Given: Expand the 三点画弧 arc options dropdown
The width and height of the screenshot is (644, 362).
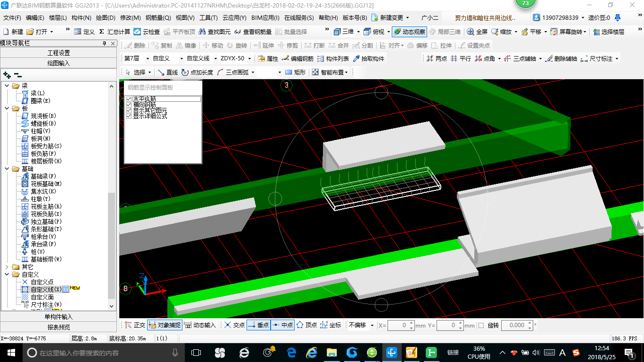Looking at the screenshot, I should coord(253,72).
